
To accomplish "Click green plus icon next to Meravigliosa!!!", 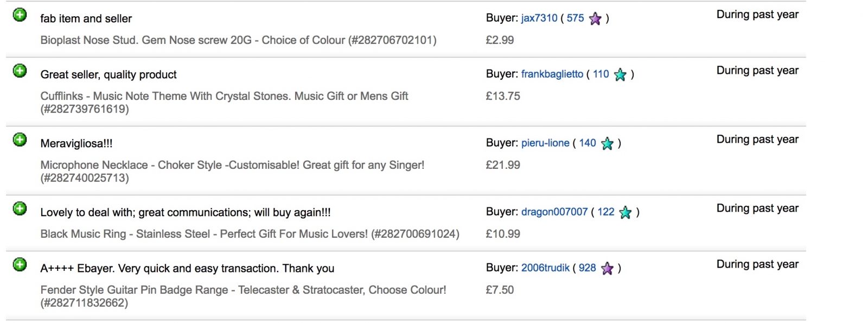I will (20, 140).
